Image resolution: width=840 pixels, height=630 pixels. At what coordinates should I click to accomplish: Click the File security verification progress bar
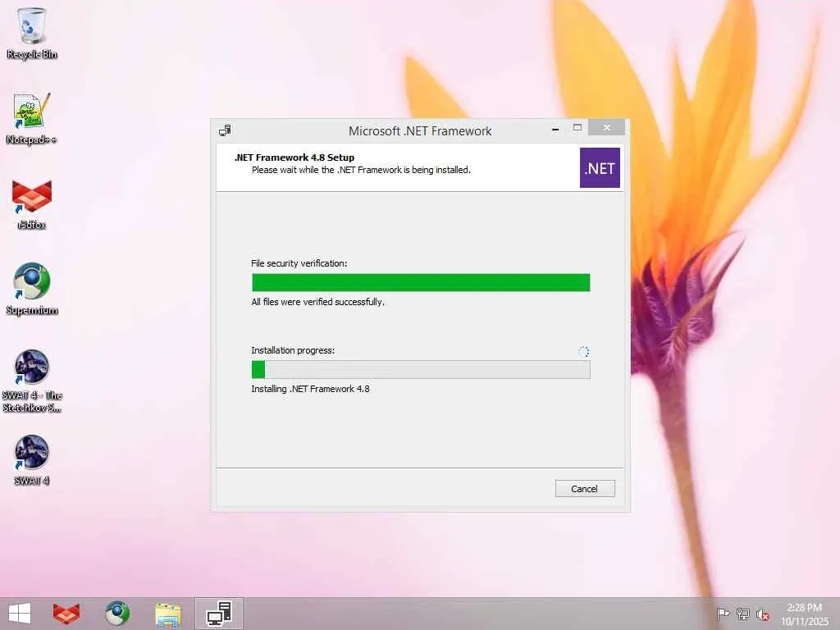[x=421, y=282]
